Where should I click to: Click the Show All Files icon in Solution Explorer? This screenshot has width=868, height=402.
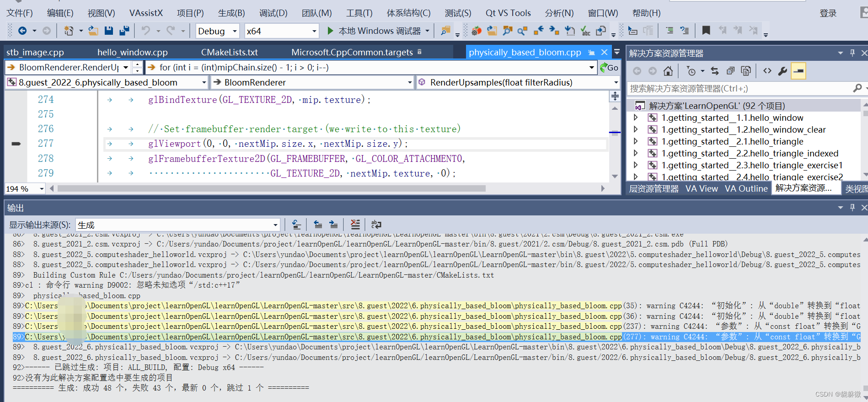coord(746,71)
